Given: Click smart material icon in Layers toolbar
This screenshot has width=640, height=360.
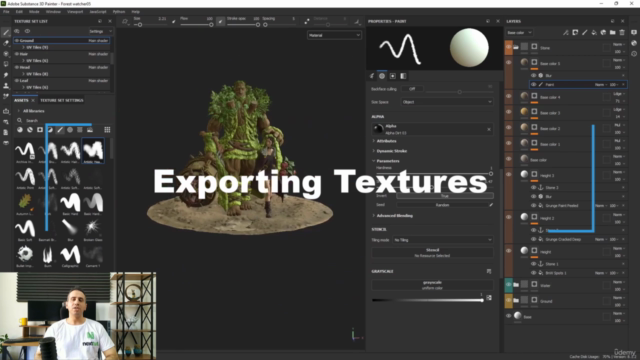Looking at the screenshot, I should [603, 32].
